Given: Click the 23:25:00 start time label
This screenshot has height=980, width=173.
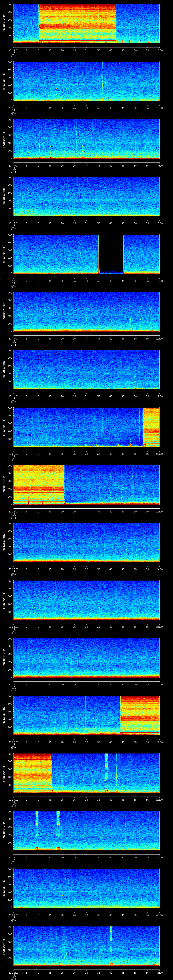Looking at the screenshot, I should [x=13, y=684].
